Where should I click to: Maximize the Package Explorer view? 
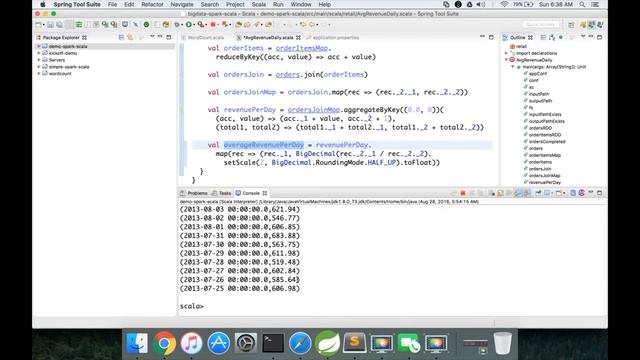click(169, 37)
